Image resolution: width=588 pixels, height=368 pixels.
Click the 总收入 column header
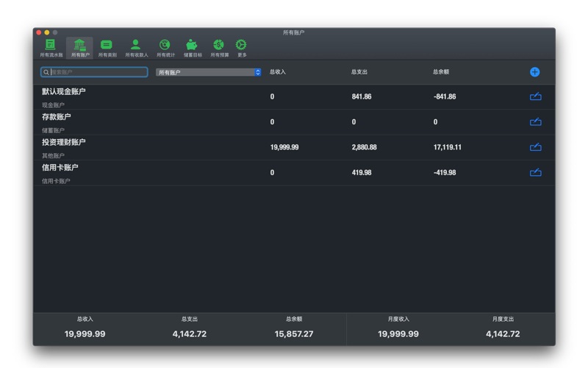tap(278, 72)
